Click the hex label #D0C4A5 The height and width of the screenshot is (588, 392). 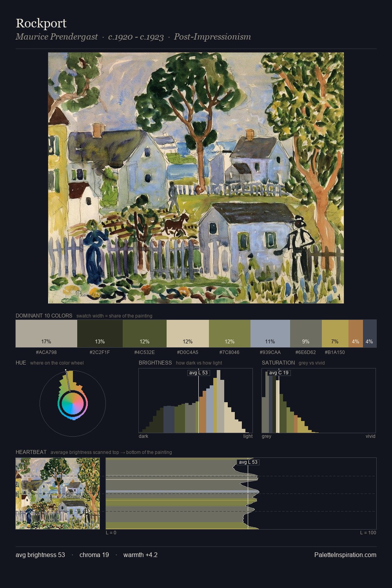point(187,352)
